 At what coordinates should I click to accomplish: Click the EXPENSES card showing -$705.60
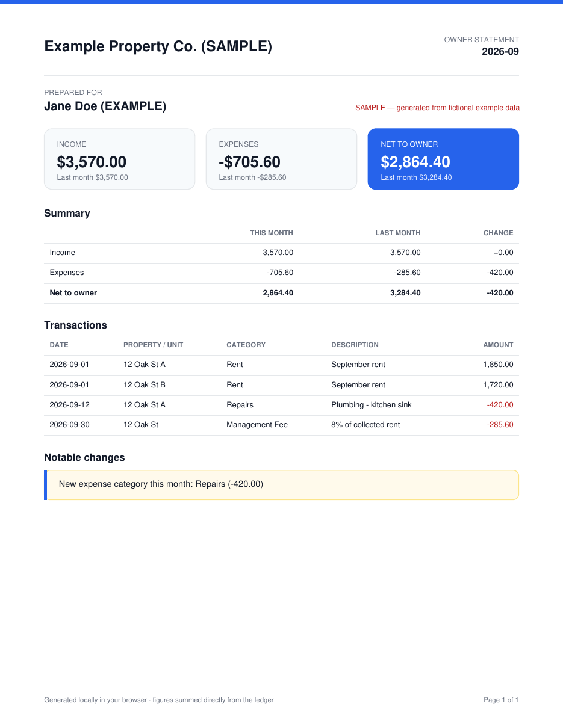(x=281, y=159)
